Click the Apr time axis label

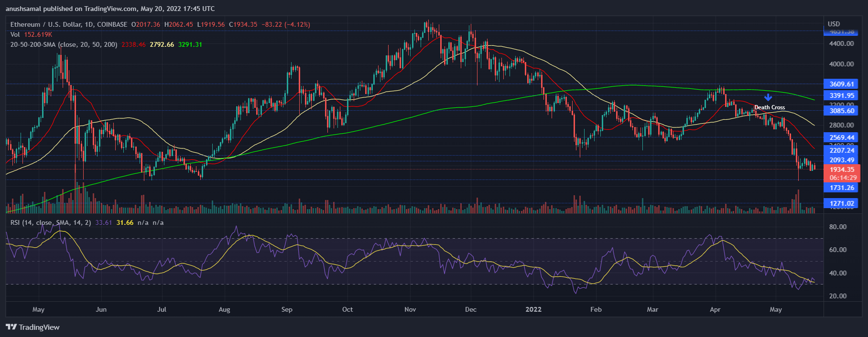(x=715, y=309)
